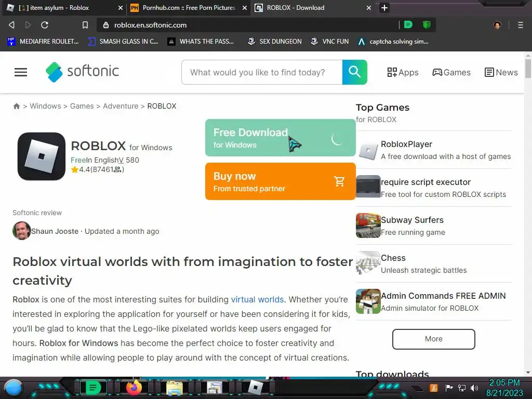Open the News section
532x399 pixels.
[x=501, y=72]
